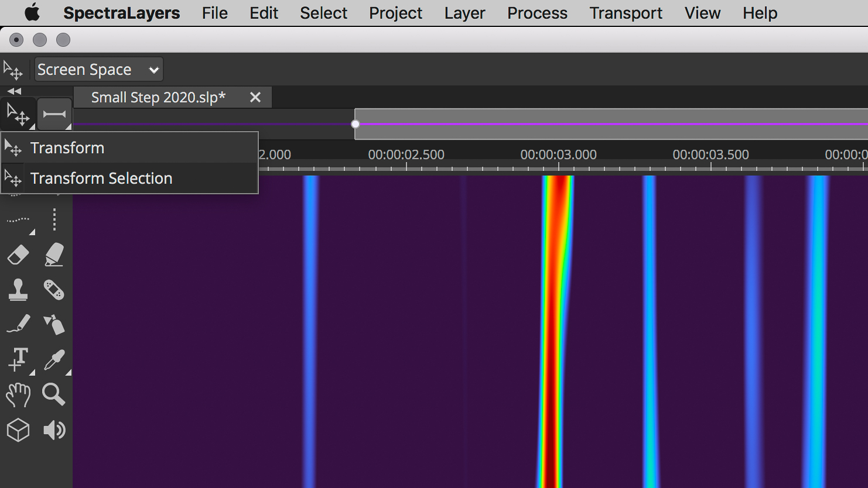Screen dimensions: 868x488
Task: Switch to the Small Step 2020.slp tab
Action: 158,97
